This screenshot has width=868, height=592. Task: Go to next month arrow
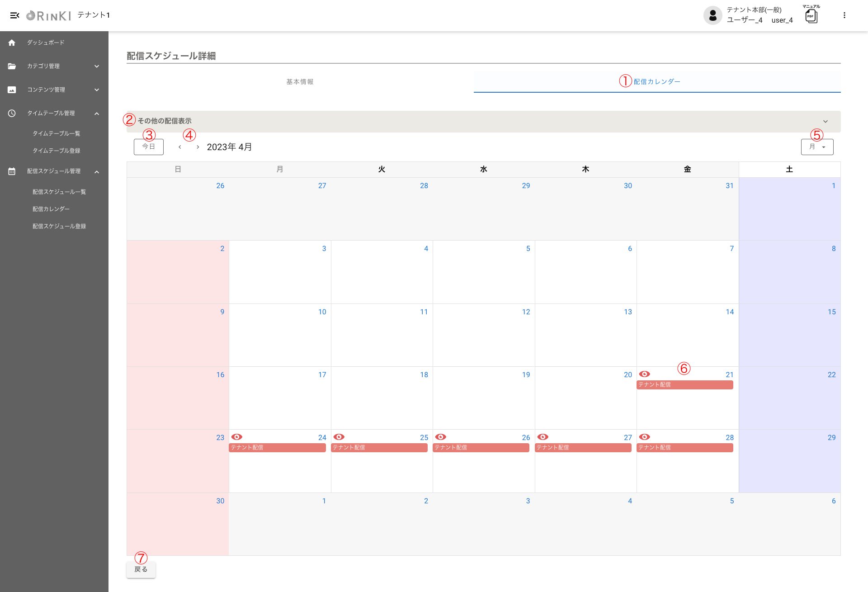(x=198, y=147)
